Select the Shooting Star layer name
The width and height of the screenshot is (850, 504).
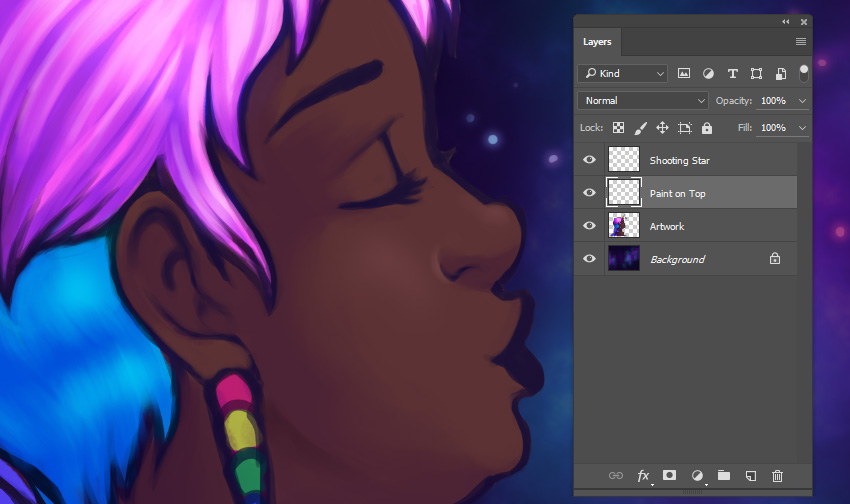(679, 160)
